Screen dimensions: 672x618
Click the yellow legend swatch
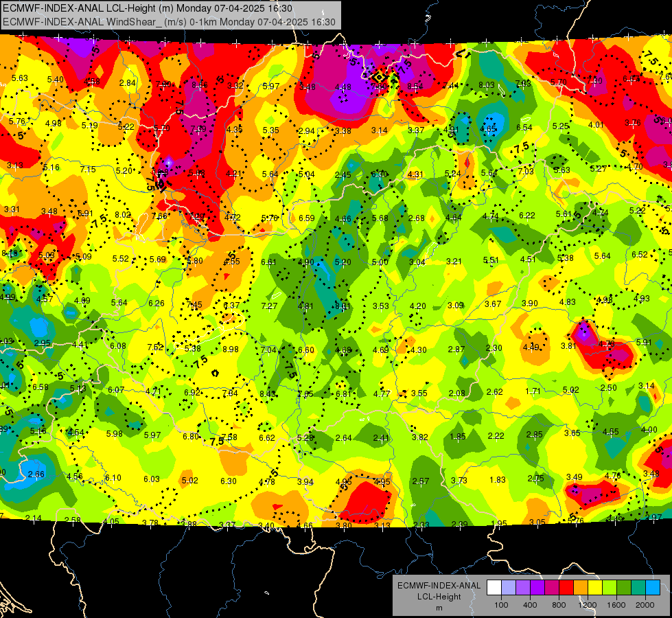(x=595, y=588)
